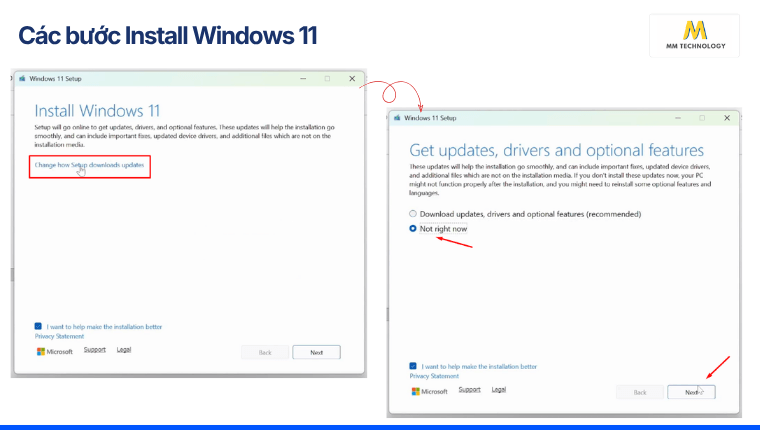Close the right Windows 11 Setup window
The width and height of the screenshot is (760, 430).
[x=727, y=118]
